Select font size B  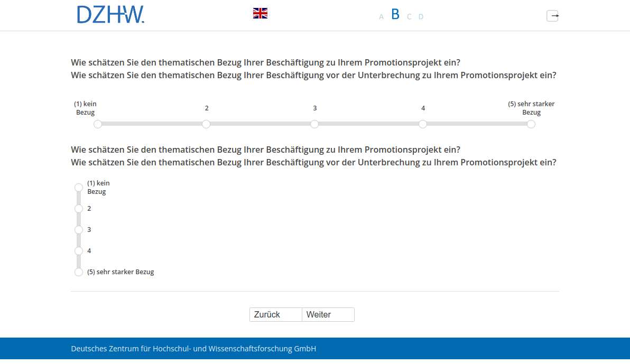[x=395, y=15]
